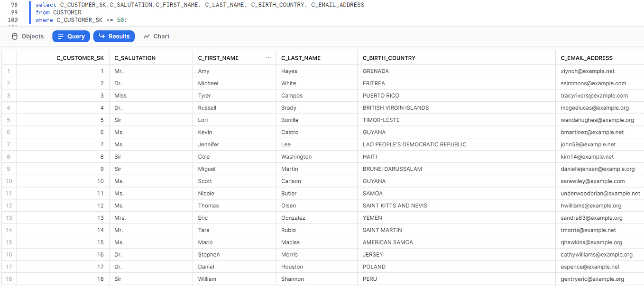Click first name cell 'Russell'
The height and width of the screenshot is (286, 644).
click(207, 108)
